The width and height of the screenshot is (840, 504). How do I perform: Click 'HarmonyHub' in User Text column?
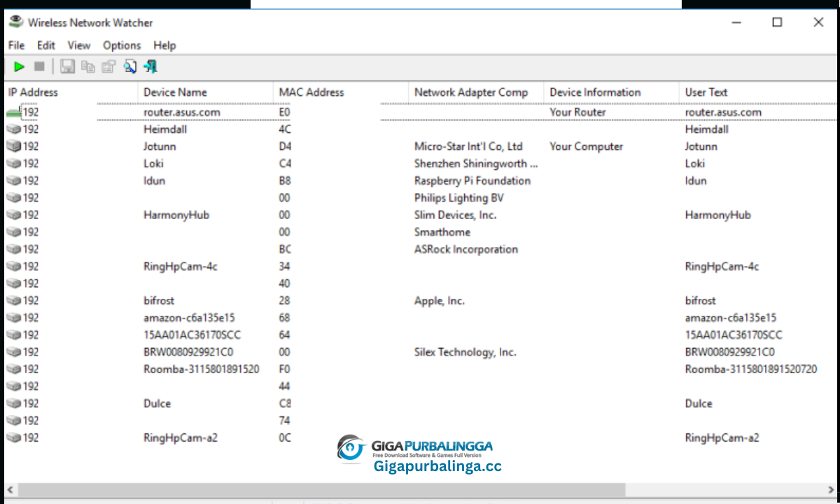(717, 215)
